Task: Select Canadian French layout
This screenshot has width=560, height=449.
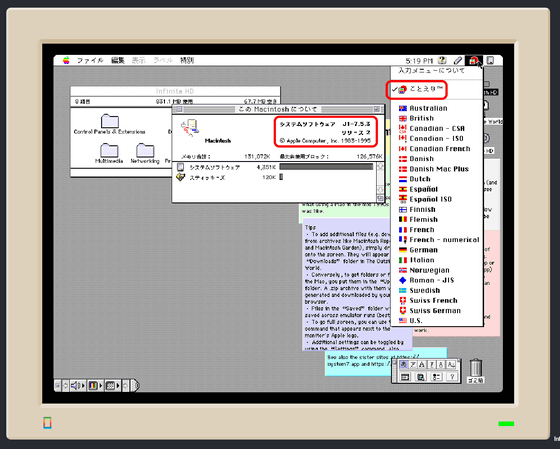Action: click(x=437, y=149)
